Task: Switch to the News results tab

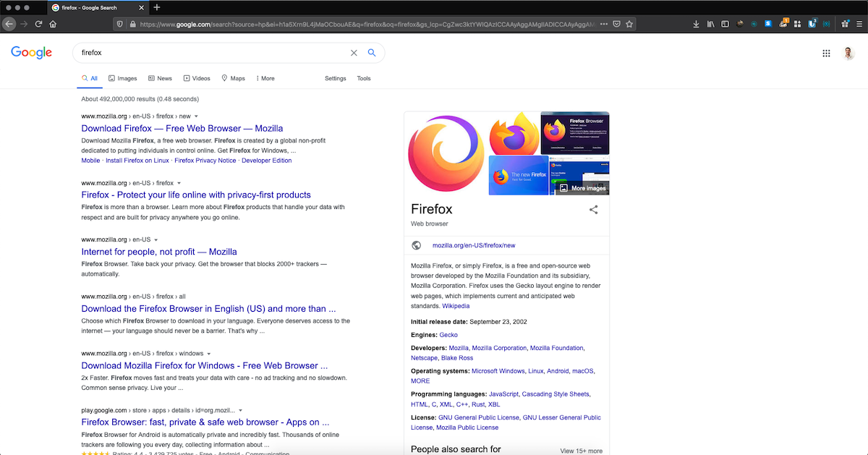Action: point(160,78)
